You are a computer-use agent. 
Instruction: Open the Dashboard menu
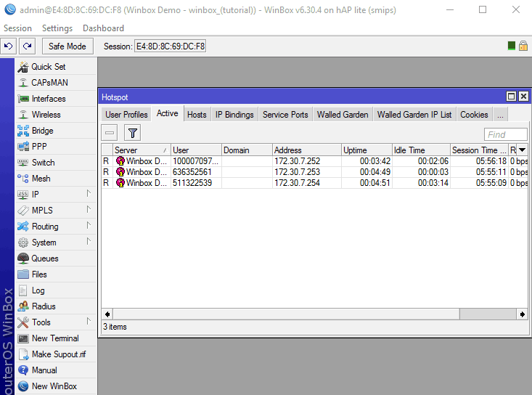click(104, 28)
